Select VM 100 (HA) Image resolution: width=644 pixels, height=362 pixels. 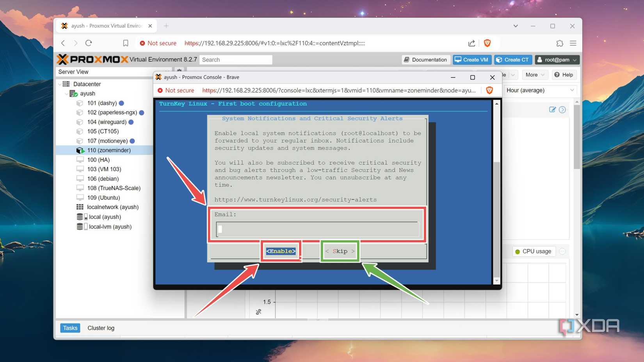pyautogui.click(x=98, y=160)
